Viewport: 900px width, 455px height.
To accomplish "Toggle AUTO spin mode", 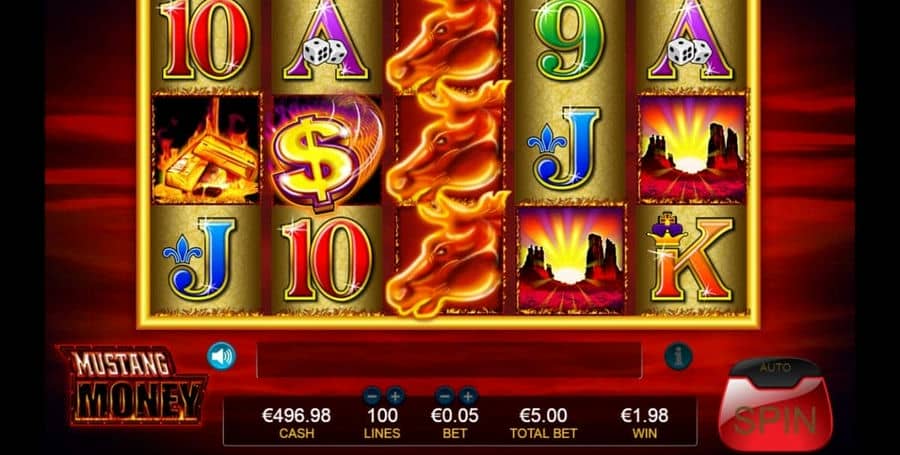I will 775,367.
